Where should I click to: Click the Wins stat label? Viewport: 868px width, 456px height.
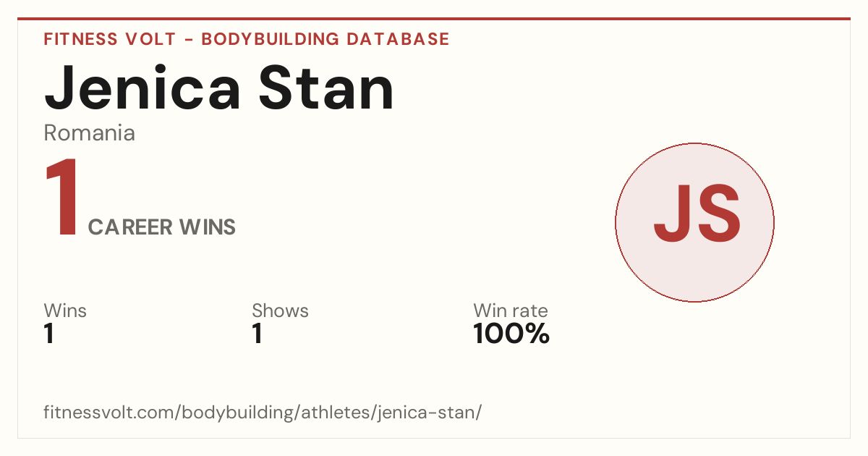[65, 311]
